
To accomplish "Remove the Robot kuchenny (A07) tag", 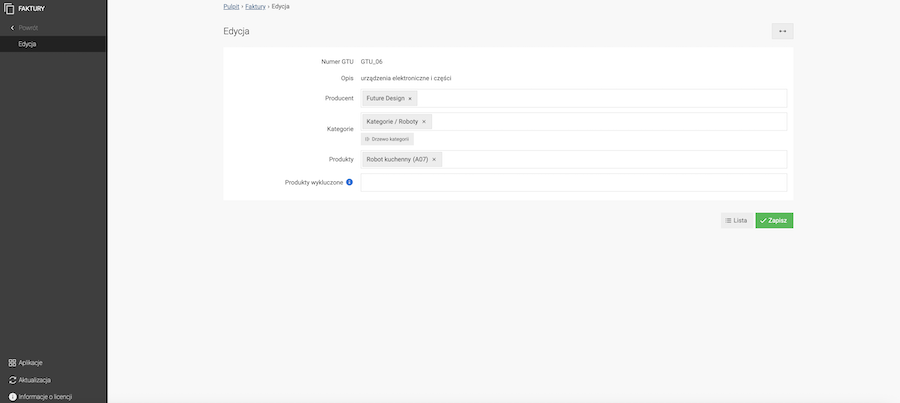I will (434, 159).
